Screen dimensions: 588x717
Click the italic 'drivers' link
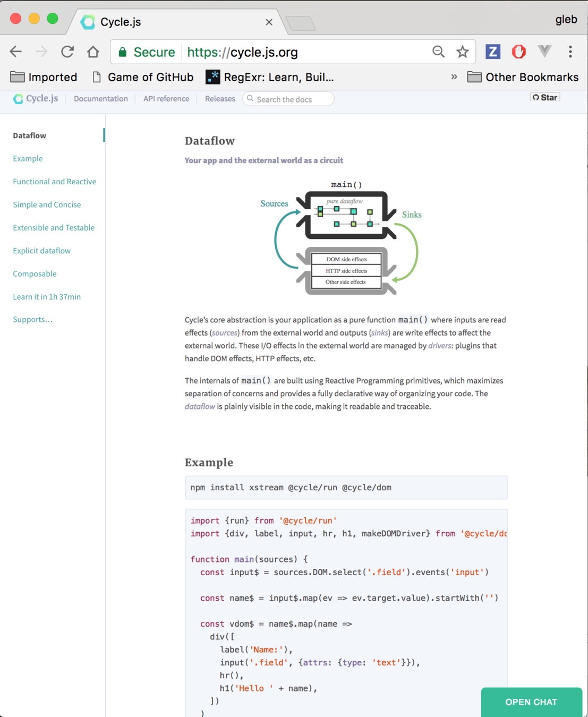(x=440, y=346)
